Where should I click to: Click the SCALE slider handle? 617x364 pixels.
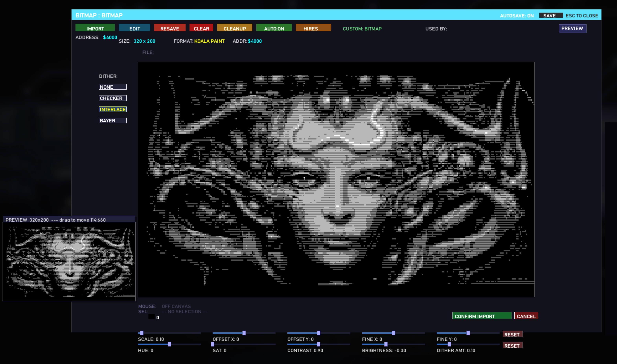(142, 333)
